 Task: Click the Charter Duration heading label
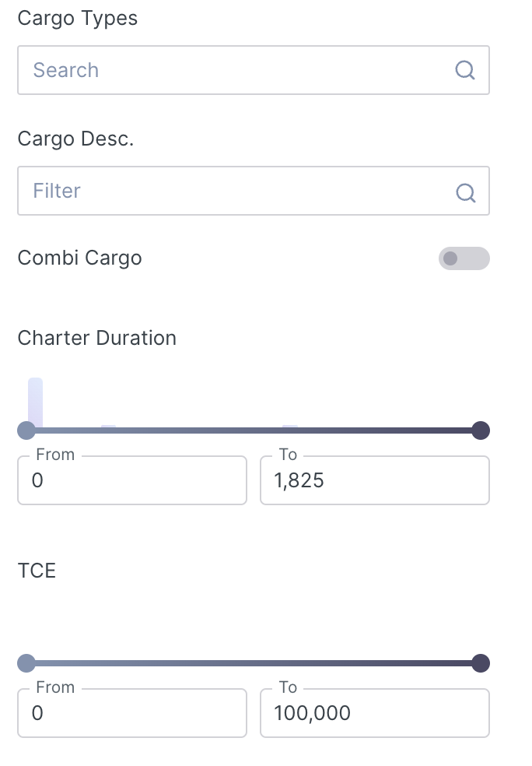coord(96,338)
